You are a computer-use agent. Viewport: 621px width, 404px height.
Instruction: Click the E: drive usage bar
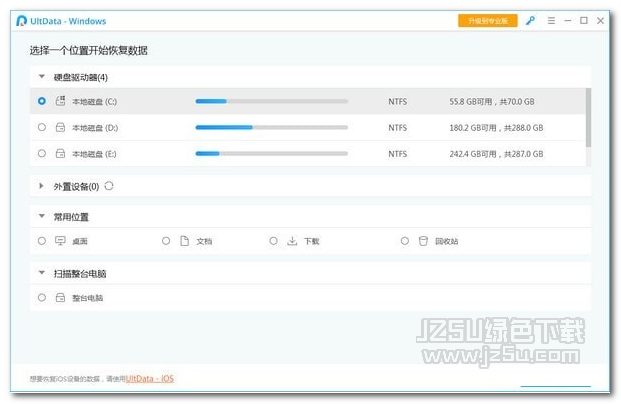[271, 153]
